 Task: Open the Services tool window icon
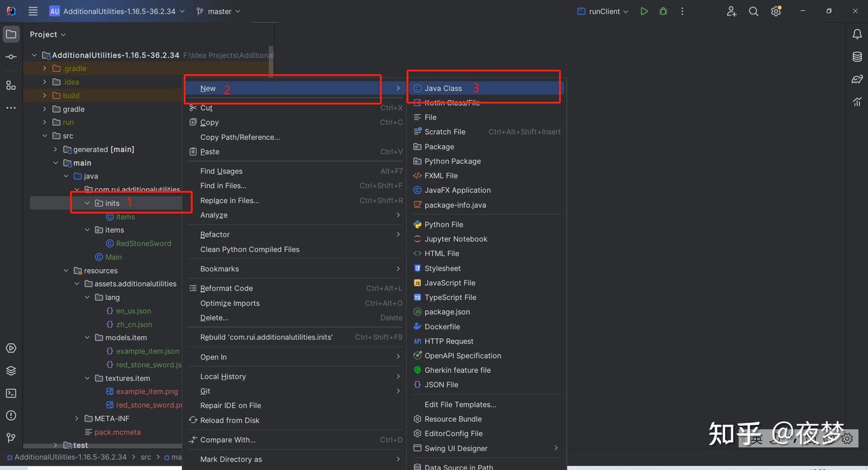[11, 348]
